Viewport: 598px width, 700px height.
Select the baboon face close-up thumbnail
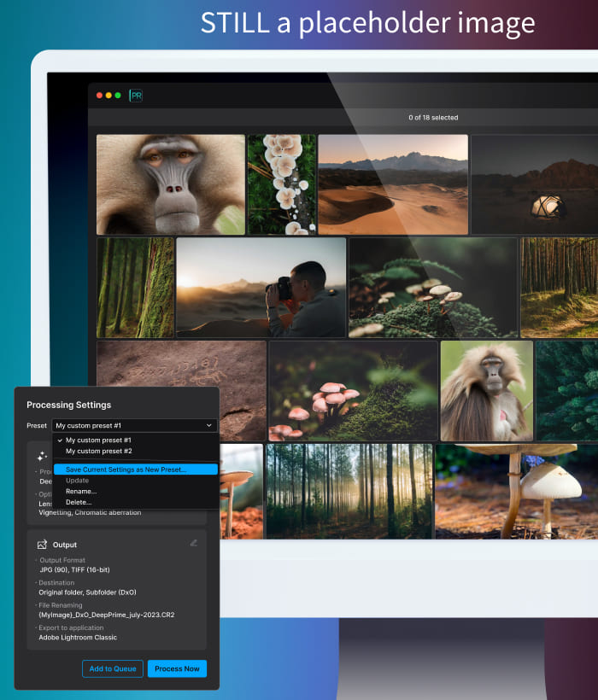coord(171,184)
